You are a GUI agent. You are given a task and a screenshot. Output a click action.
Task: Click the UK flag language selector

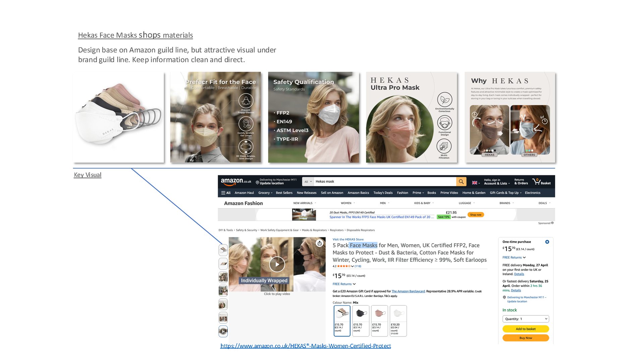[475, 183]
